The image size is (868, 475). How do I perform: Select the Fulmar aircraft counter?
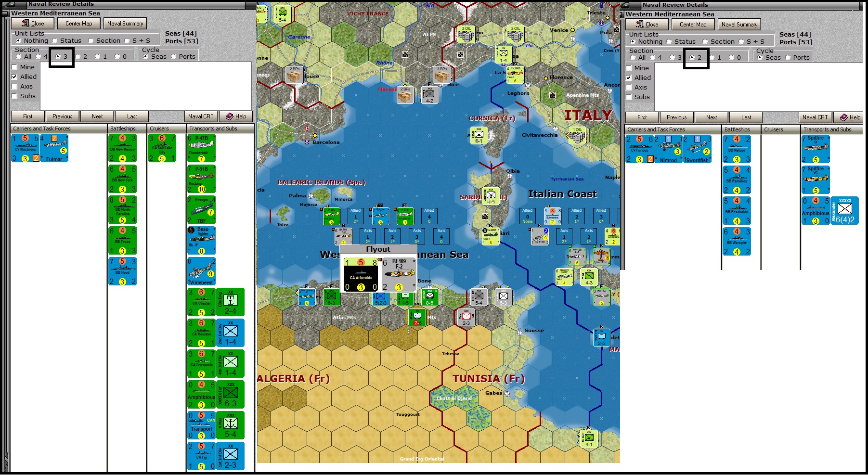pyautogui.click(x=54, y=148)
